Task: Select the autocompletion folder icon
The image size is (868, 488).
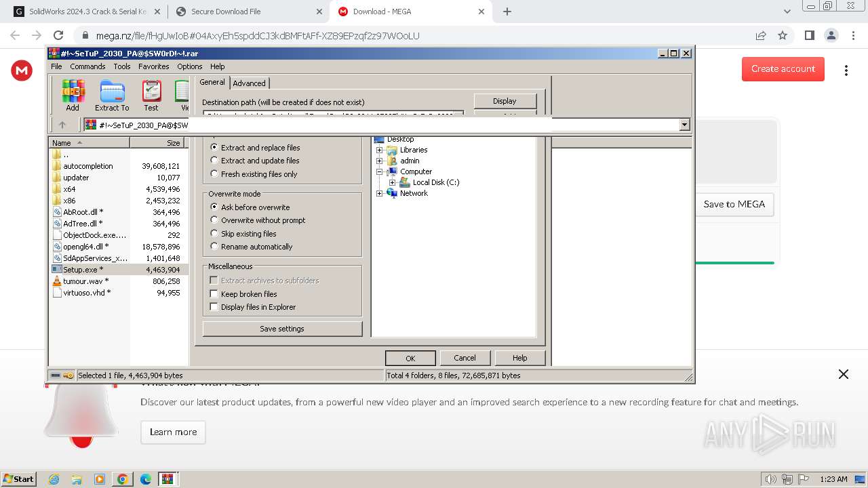Action: point(57,166)
